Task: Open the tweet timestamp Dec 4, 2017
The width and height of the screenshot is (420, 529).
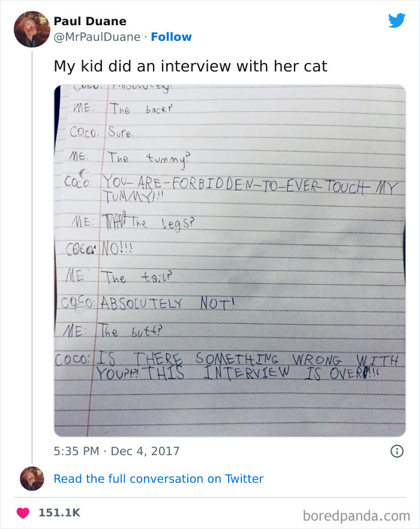Action: click(x=116, y=450)
